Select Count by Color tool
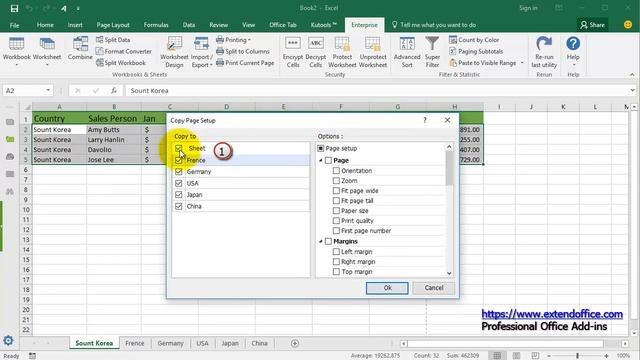 [474, 40]
